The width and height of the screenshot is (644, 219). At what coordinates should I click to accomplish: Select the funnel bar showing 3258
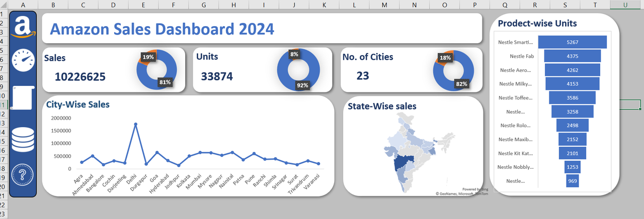(573, 112)
